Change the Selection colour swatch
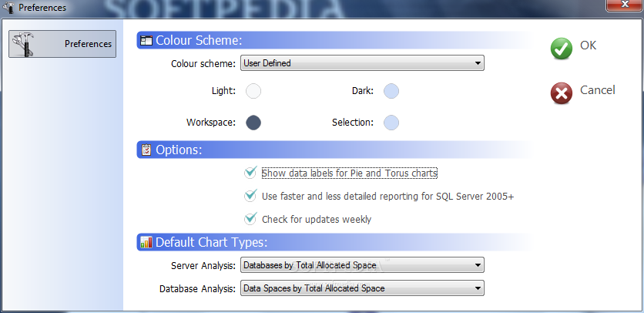The image size is (644, 313). (x=391, y=123)
